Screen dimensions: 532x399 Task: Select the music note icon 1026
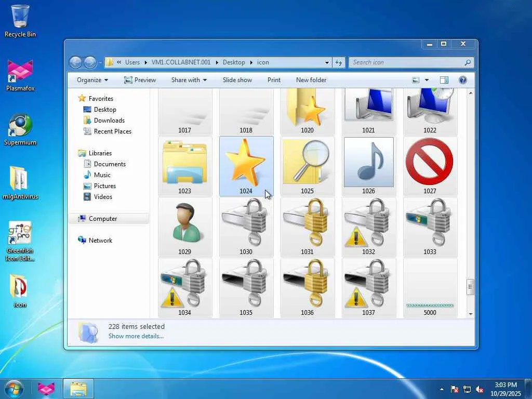tap(369, 166)
